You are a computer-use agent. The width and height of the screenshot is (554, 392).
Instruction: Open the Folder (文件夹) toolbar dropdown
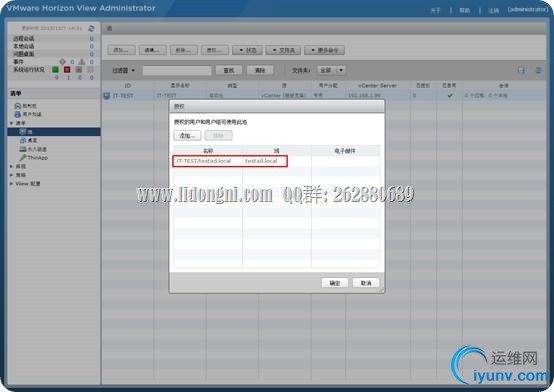click(x=283, y=50)
